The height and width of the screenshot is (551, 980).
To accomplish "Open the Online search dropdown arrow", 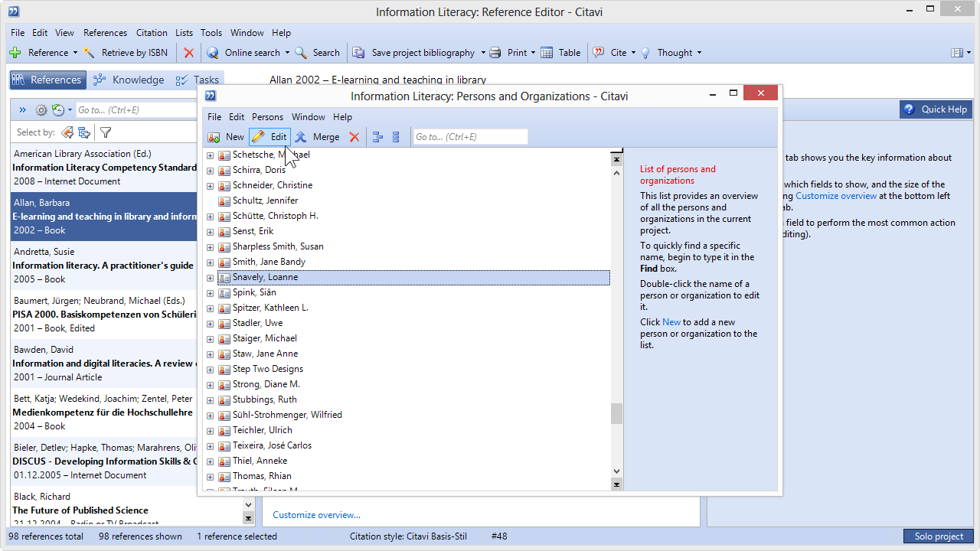I will [x=287, y=53].
